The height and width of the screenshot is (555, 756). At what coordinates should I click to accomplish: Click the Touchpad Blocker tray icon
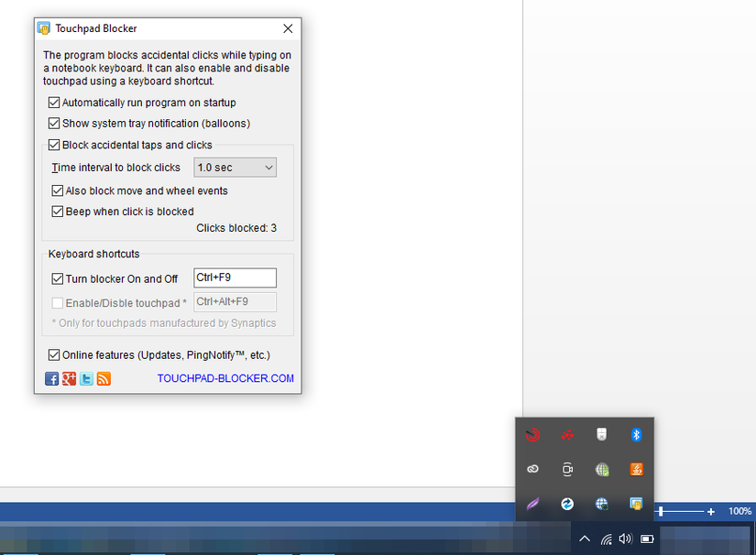pos(636,504)
